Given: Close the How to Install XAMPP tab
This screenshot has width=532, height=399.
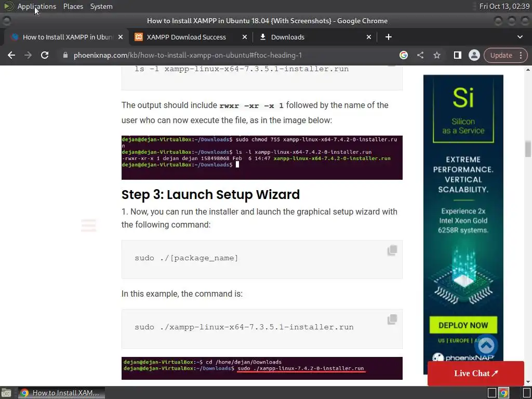Looking at the screenshot, I should [x=121, y=37].
